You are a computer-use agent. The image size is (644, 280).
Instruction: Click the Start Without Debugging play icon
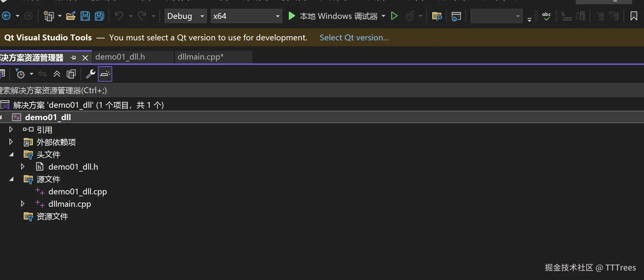coord(394,16)
